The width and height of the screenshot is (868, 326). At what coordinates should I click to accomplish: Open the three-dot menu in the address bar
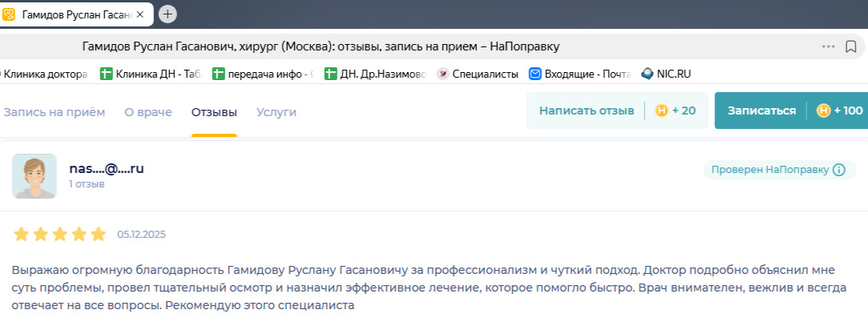point(828,46)
